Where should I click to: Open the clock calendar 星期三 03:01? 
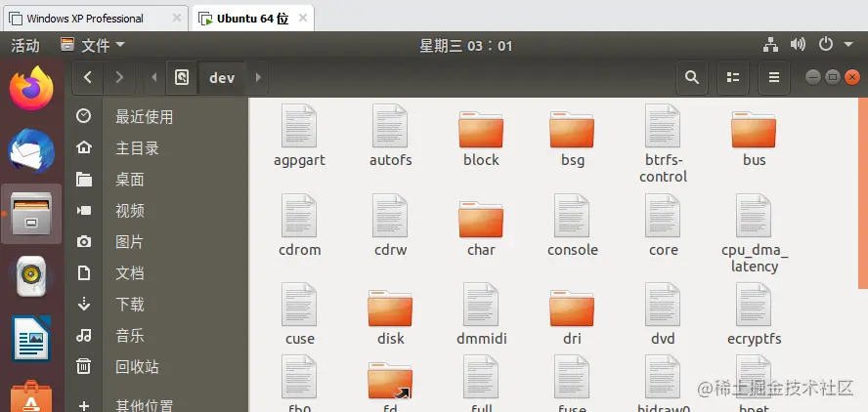click(465, 45)
